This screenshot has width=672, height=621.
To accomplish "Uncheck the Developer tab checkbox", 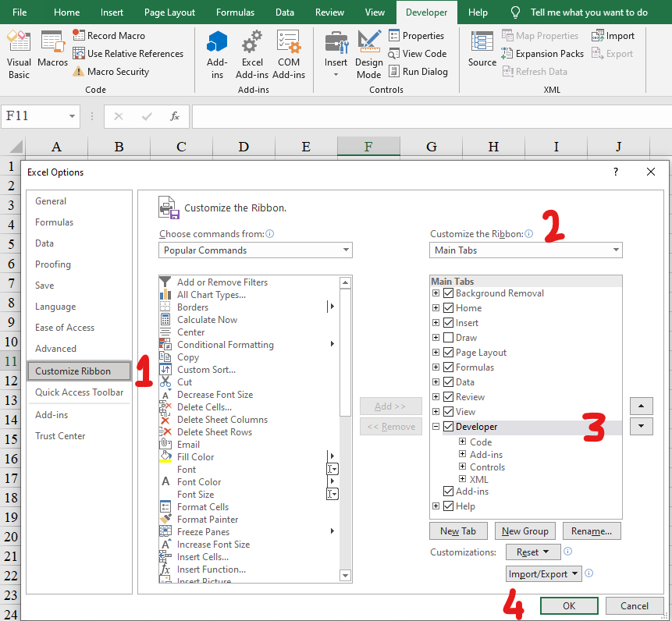I will coord(448,426).
